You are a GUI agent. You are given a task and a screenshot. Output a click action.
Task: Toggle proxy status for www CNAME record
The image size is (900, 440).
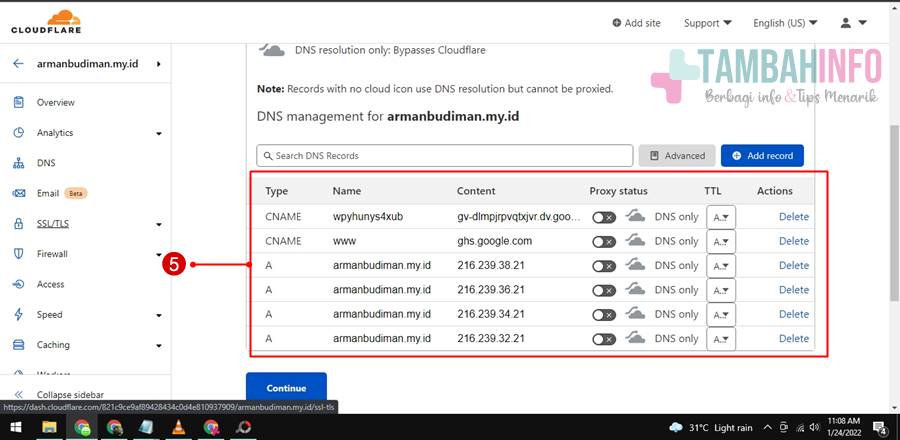[x=604, y=242]
